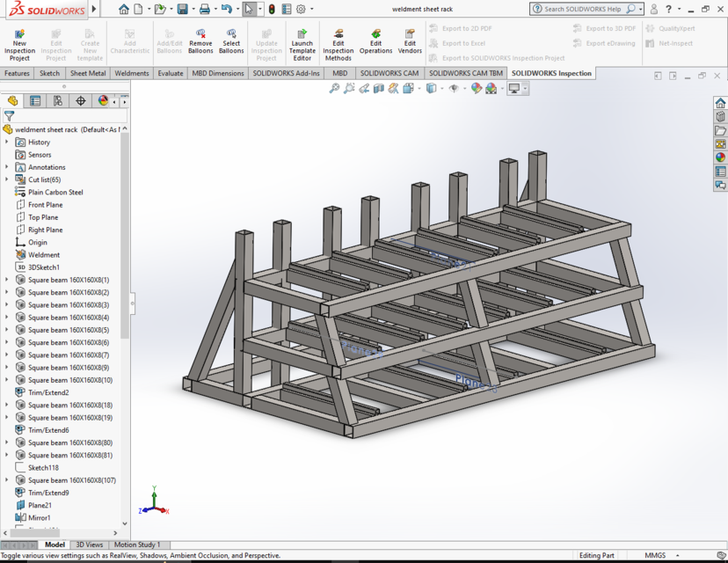728x563 pixels.
Task: Expand the Cut list(65) node
Action: (6, 179)
